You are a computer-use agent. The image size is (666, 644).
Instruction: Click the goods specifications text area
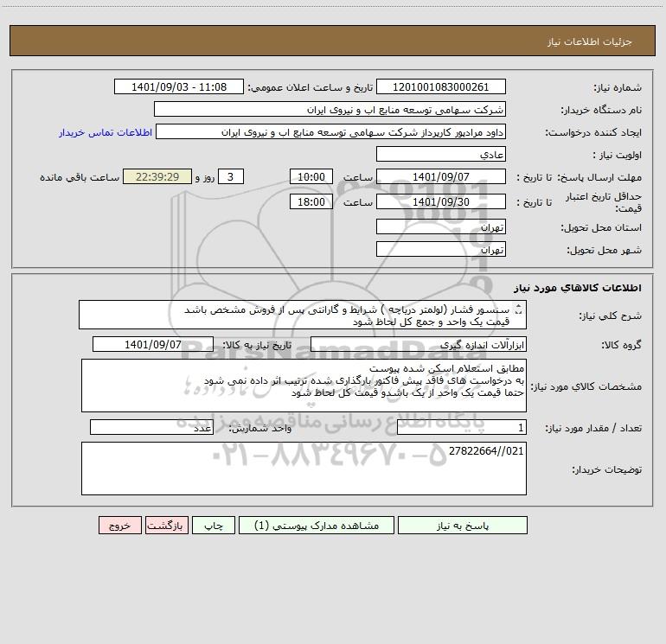coord(304,386)
